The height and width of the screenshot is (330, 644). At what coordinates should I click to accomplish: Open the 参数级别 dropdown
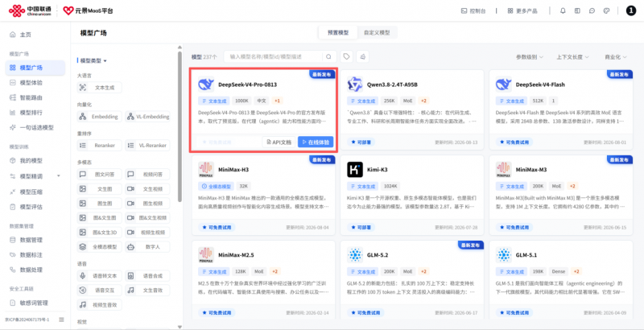pos(530,57)
